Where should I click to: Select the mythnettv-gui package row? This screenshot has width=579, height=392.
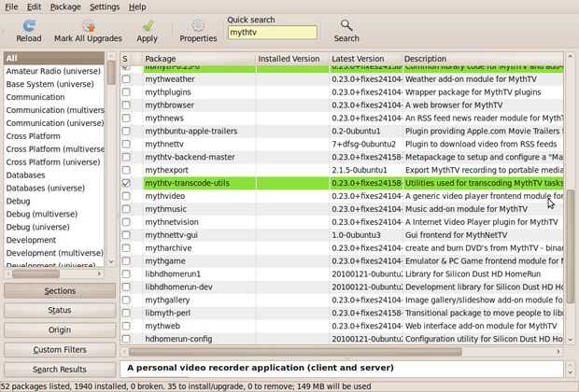[342, 235]
